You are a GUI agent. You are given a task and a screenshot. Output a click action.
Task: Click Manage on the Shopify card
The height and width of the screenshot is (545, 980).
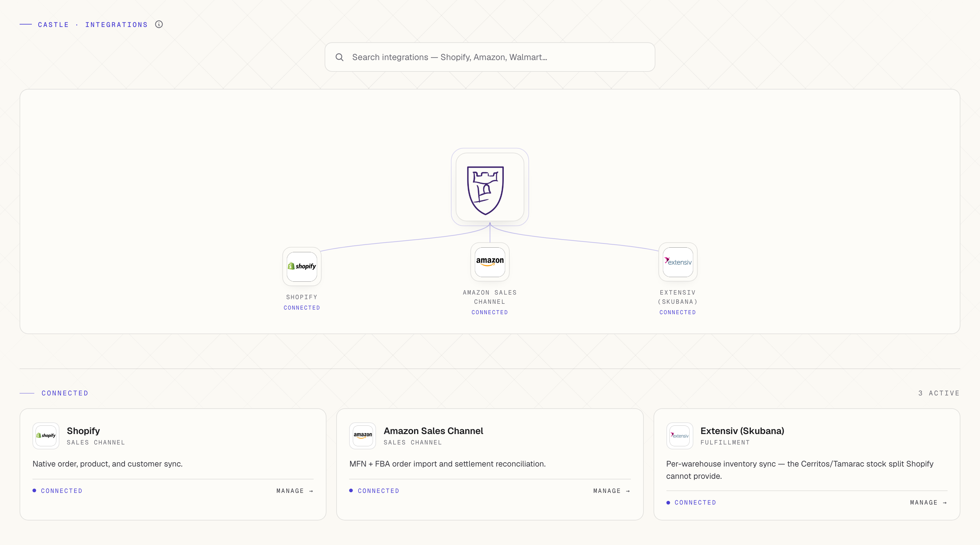click(295, 490)
